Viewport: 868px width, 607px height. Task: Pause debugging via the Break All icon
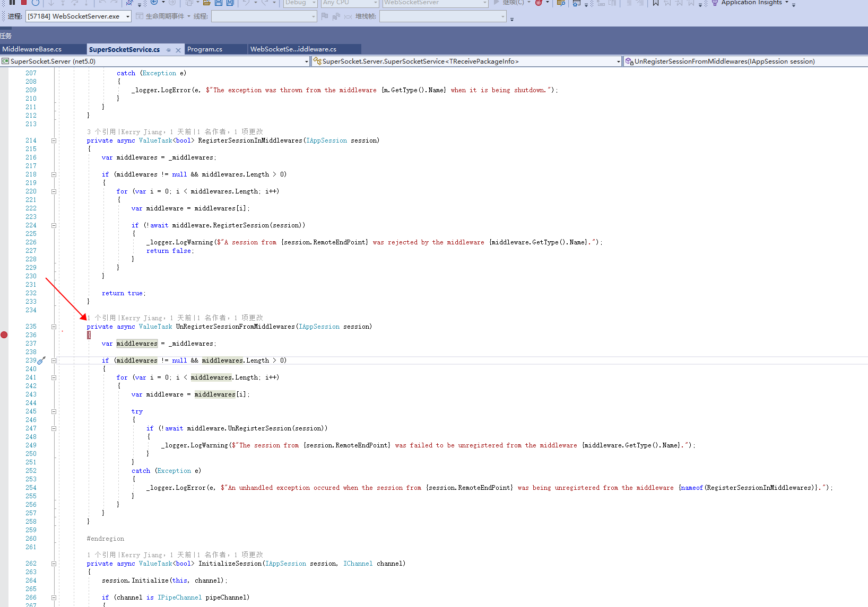[12, 2]
